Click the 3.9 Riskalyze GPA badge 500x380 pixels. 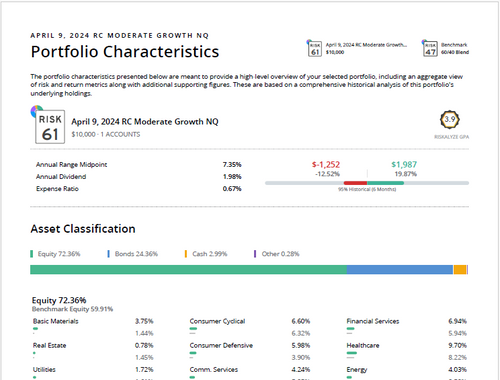point(450,119)
